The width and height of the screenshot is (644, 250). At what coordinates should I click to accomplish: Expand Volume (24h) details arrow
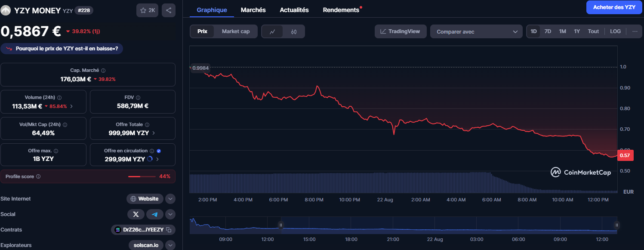coord(71,106)
